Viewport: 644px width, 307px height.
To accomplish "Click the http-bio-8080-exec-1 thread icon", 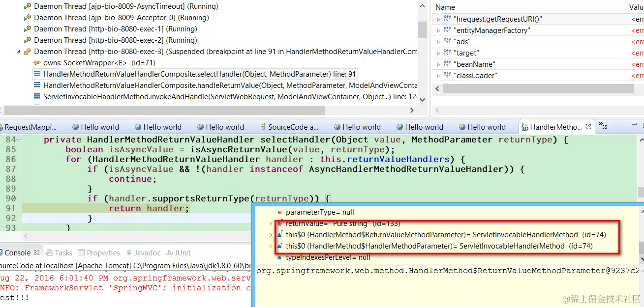I will point(28,29).
